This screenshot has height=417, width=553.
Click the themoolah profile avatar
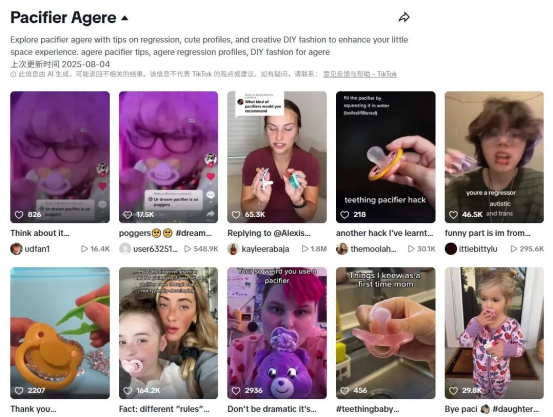[x=342, y=249]
